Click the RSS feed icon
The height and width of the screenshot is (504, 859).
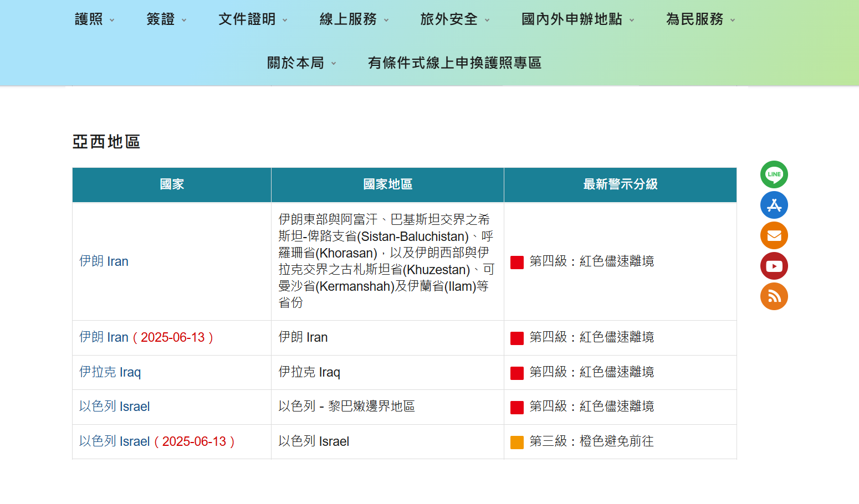[x=774, y=296]
